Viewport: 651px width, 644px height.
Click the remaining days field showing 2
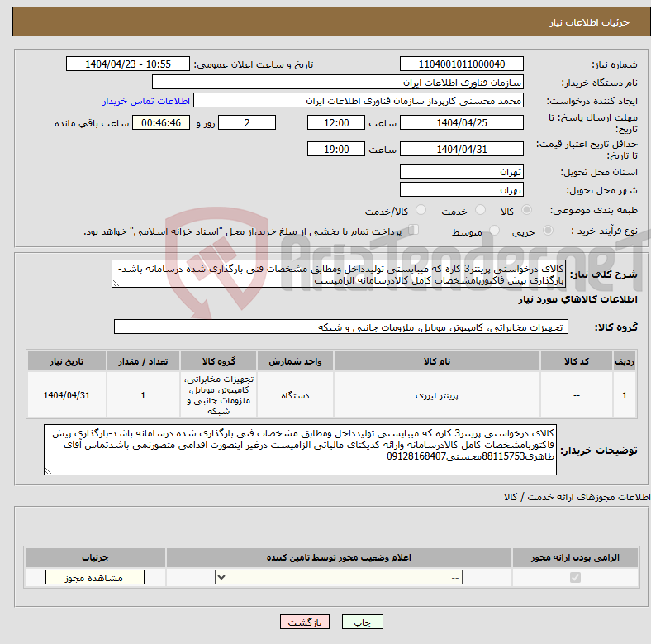[x=247, y=122]
